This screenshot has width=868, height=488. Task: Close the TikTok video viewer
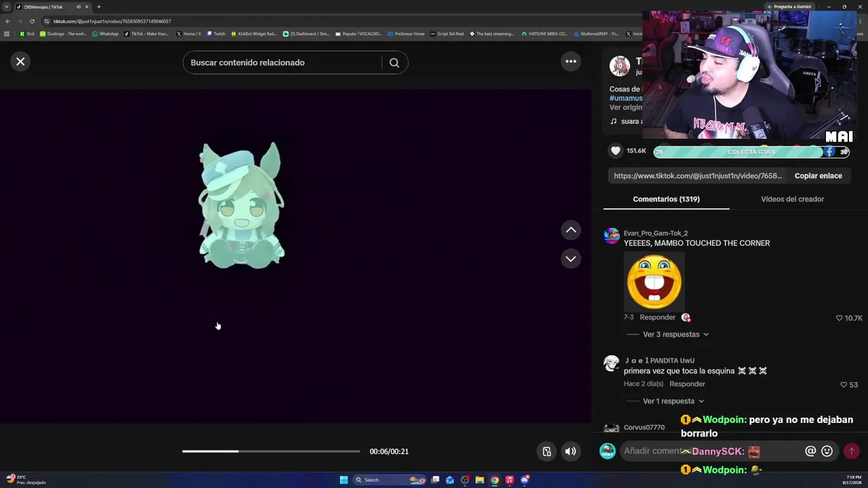click(20, 62)
